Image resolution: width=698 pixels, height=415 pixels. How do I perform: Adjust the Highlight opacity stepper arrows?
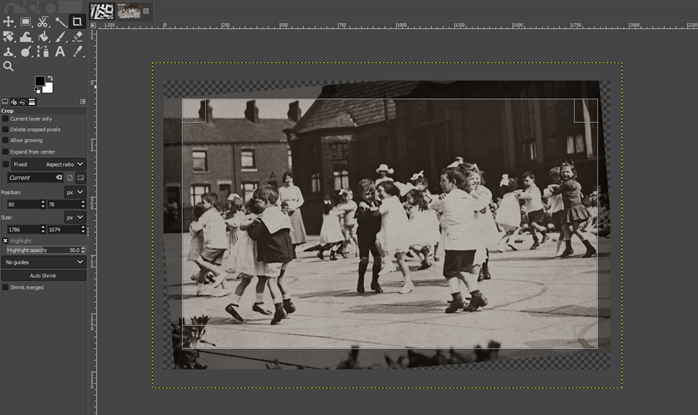click(x=83, y=250)
